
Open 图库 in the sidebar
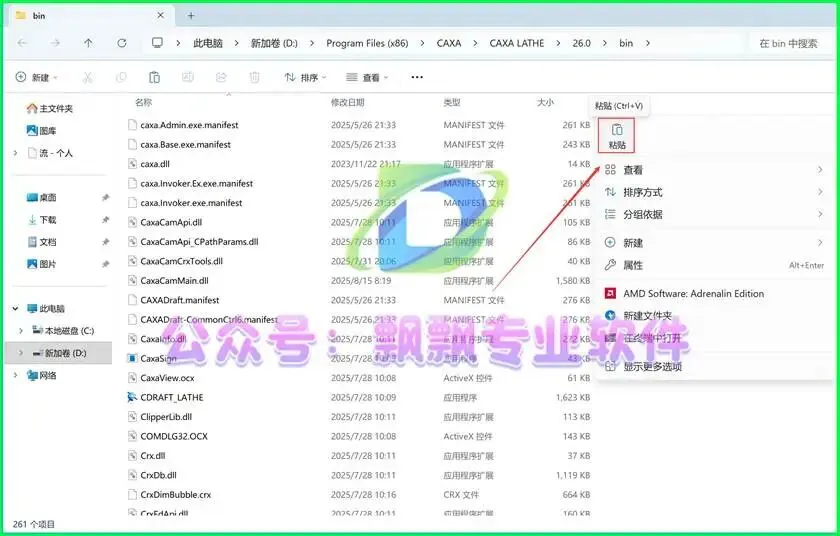point(41,130)
